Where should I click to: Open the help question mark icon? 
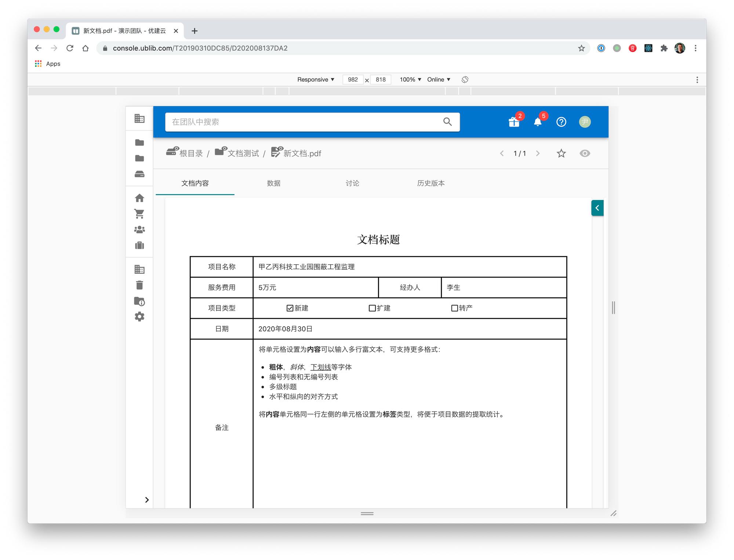tap(561, 122)
